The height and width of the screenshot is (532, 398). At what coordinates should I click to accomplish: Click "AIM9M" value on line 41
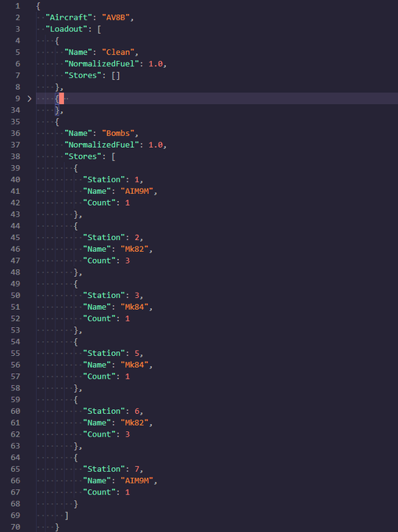coord(137,191)
